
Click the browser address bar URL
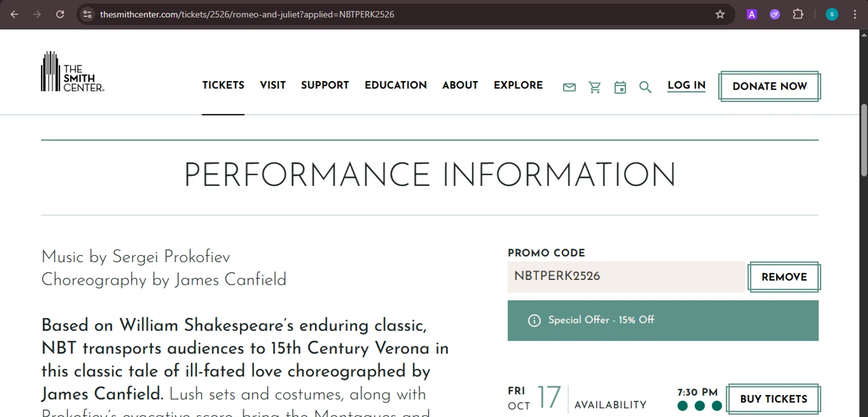point(247,14)
